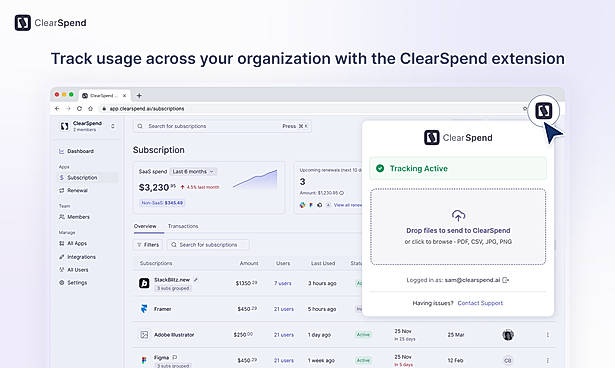Click the StackBlitz.new app icon
The image size is (615, 368).
(144, 283)
